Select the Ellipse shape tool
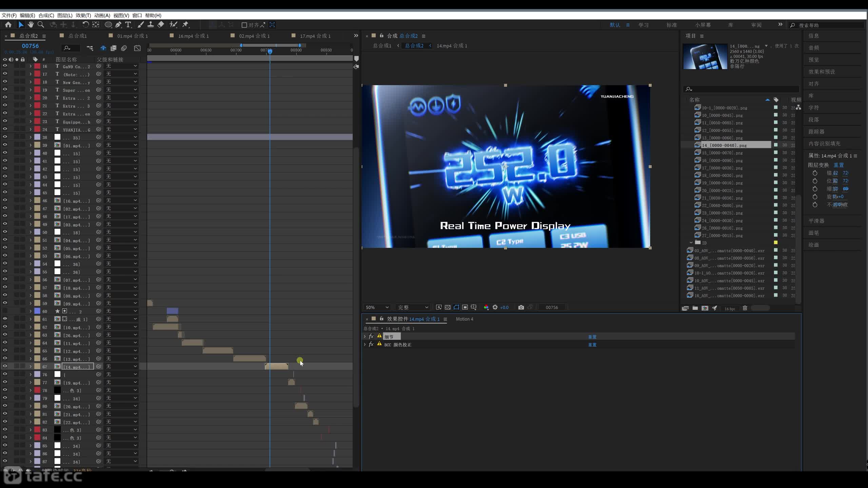 (108, 25)
